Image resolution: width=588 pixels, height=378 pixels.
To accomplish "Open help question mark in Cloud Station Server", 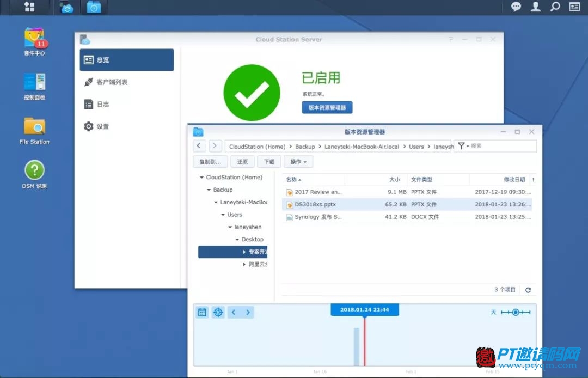I will coord(451,39).
